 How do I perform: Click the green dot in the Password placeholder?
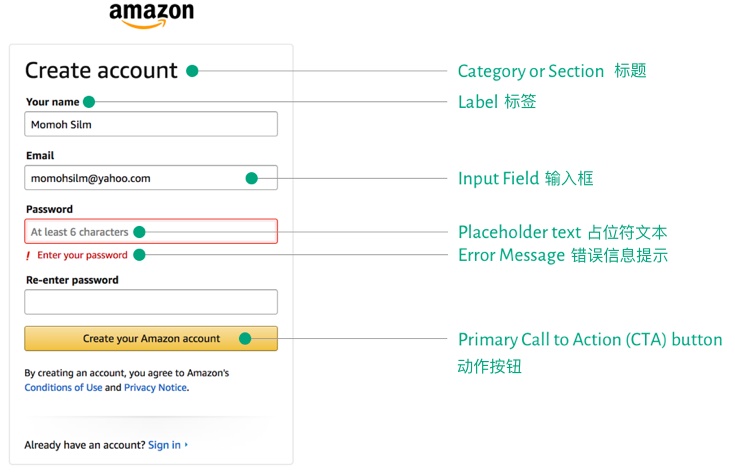pos(139,232)
